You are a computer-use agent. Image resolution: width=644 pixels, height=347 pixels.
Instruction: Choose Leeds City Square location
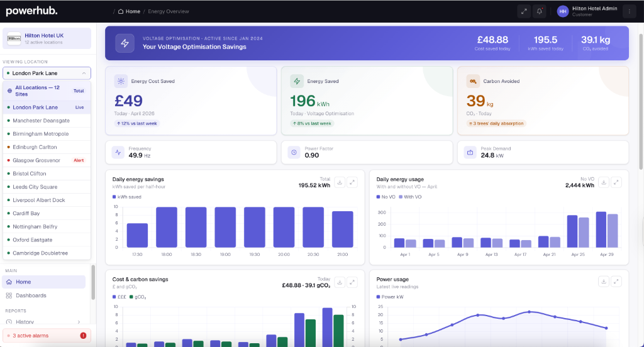click(47, 187)
